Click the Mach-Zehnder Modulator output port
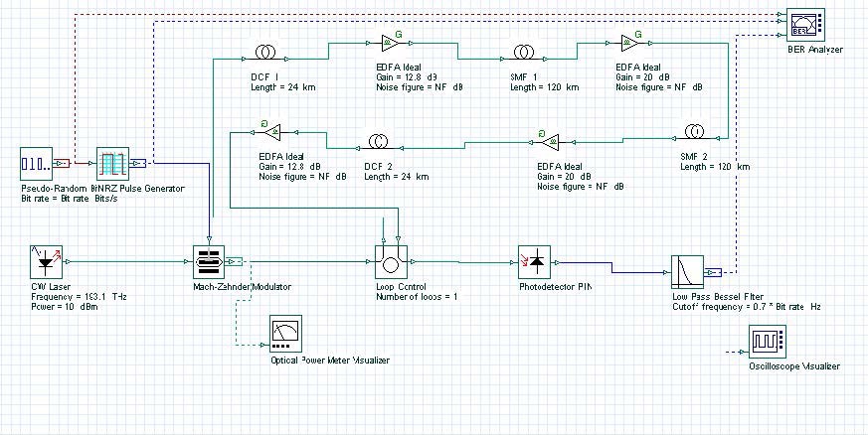Screen dimensions: 868x435 [234, 262]
